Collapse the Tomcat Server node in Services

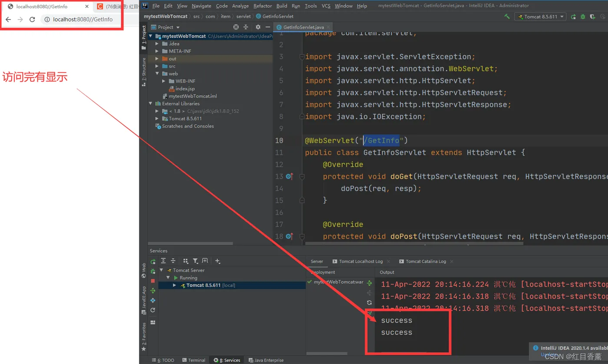[162, 270]
